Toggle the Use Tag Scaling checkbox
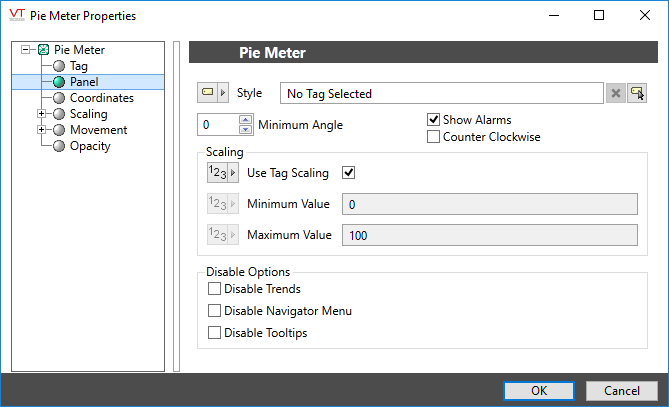669x407 pixels. (349, 173)
